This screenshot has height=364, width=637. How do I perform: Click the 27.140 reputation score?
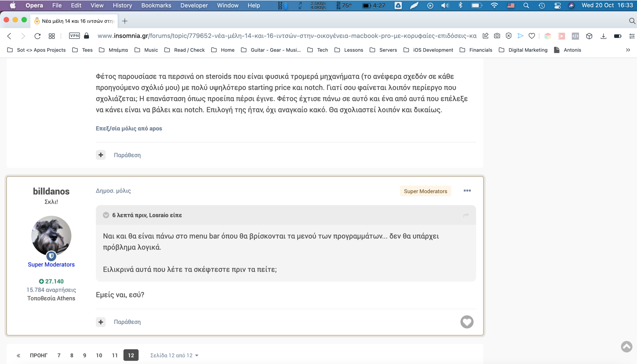[51, 281]
